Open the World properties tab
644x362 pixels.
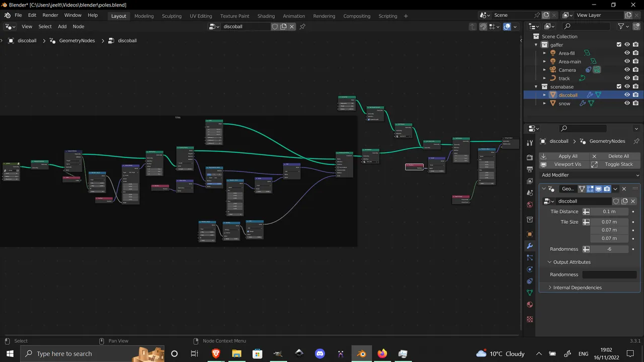[x=529, y=205]
